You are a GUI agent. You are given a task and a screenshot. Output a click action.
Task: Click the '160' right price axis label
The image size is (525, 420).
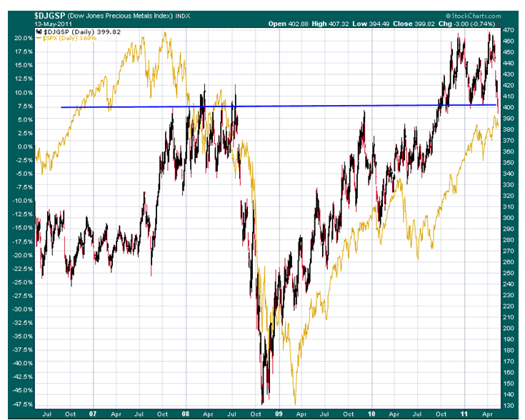click(508, 372)
